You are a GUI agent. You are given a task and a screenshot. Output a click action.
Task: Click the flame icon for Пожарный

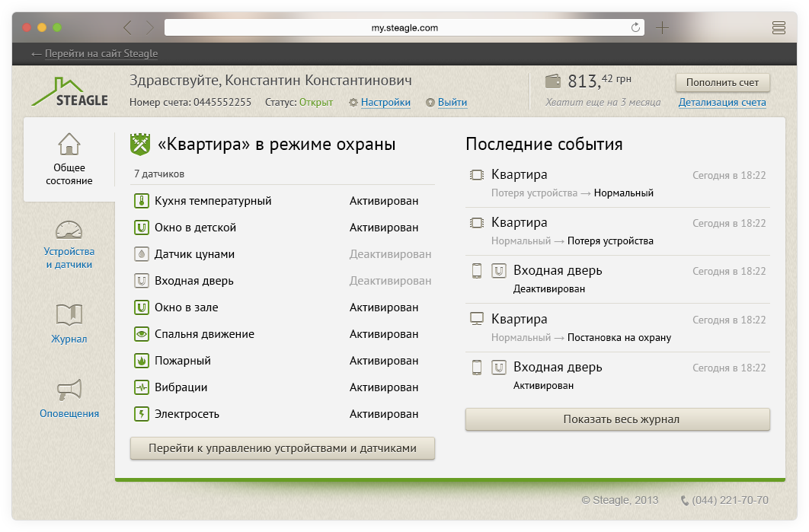(142, 361)
